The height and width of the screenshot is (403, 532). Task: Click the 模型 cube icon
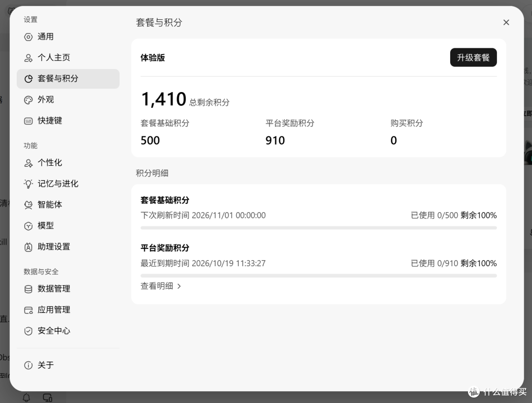tap(29, 226)
